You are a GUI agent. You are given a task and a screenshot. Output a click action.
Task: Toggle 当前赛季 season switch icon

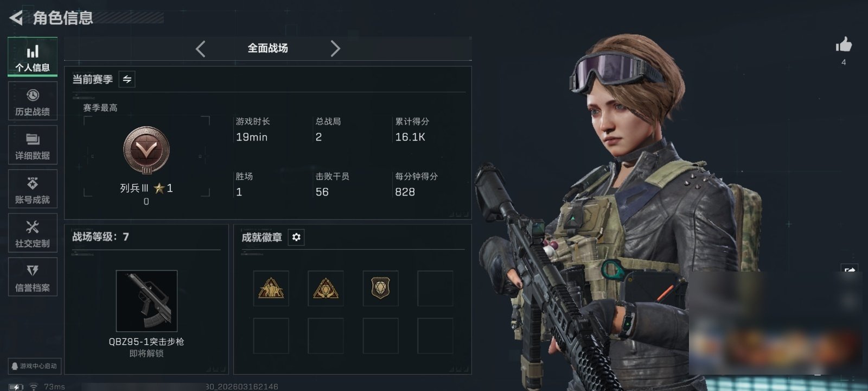127,79
